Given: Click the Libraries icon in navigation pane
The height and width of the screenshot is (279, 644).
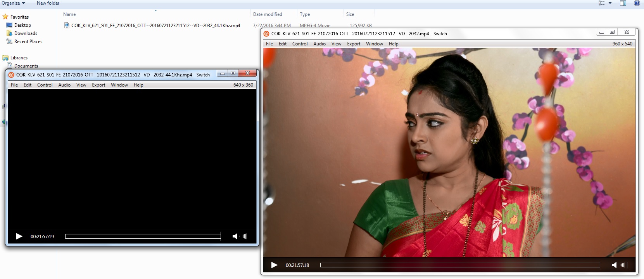Looking at the screenshot, I should click(x=5, y=58).
